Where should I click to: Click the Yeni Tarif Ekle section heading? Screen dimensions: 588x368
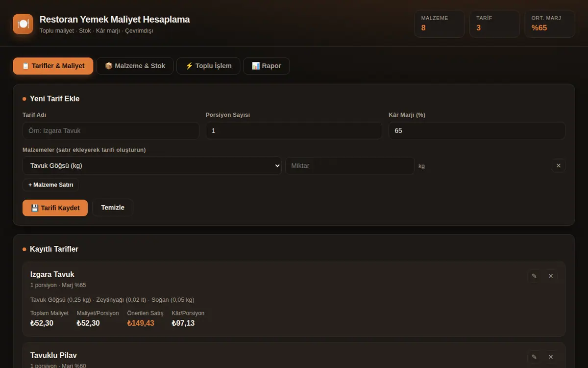pyautogui.click(x=54, y=99)
